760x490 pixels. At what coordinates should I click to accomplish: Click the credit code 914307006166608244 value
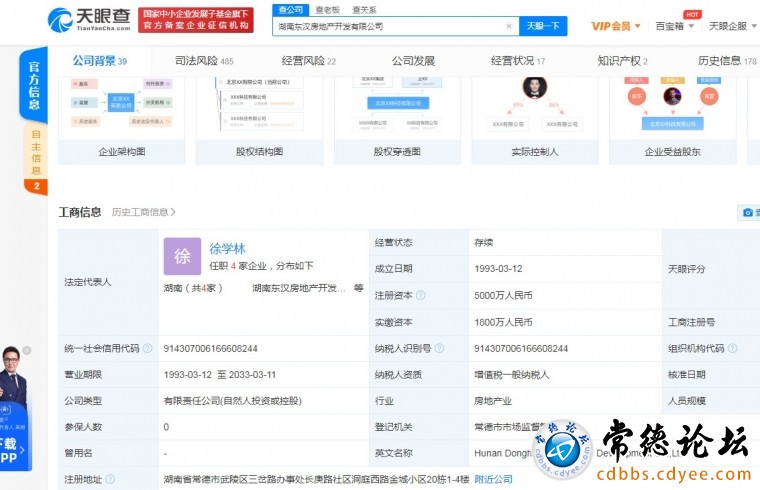click(210, 348)
